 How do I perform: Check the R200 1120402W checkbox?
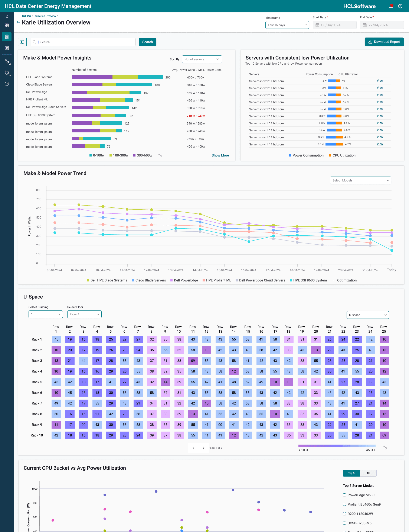click(344, 514)
